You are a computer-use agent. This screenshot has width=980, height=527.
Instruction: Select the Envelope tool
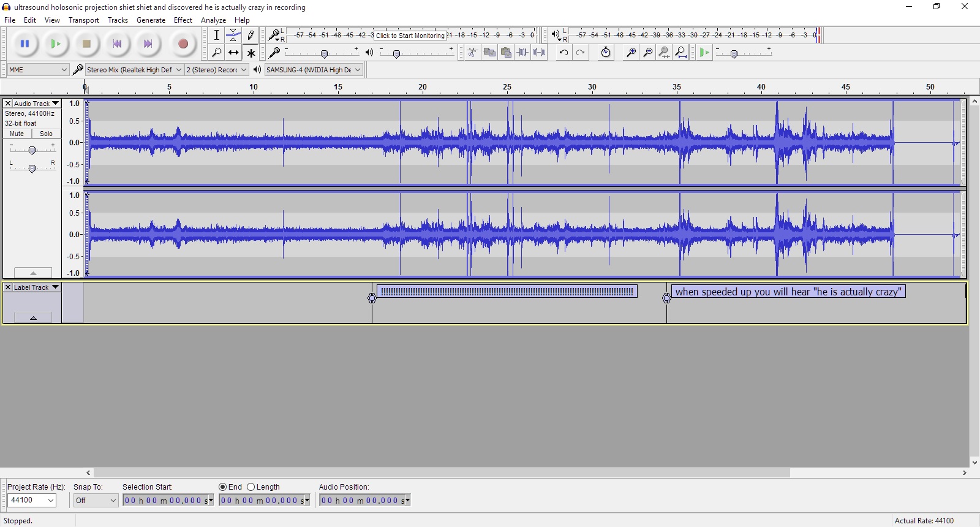233,36
